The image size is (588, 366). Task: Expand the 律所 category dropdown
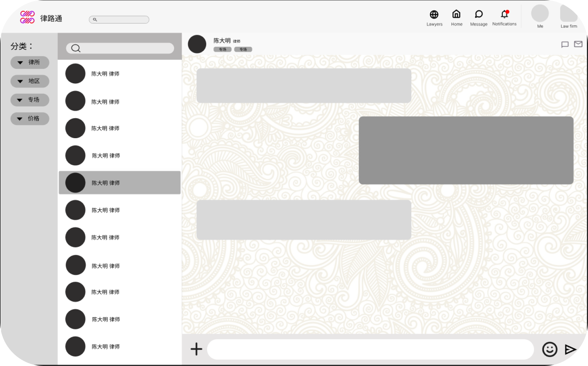pyautogui.click(x=30, y=62)
